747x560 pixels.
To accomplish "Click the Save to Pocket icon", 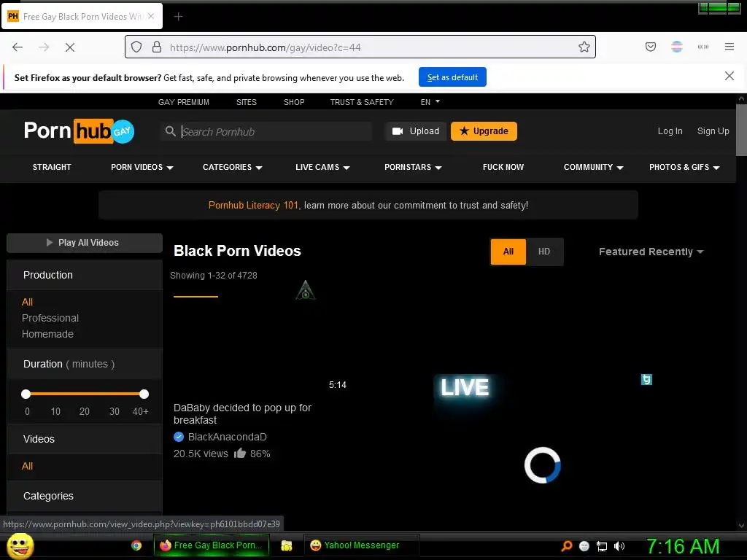I will pos(651,47).
